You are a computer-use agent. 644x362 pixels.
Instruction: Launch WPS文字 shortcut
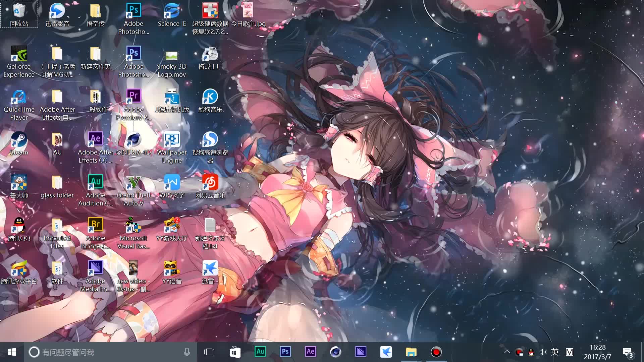tap(172, 186)
